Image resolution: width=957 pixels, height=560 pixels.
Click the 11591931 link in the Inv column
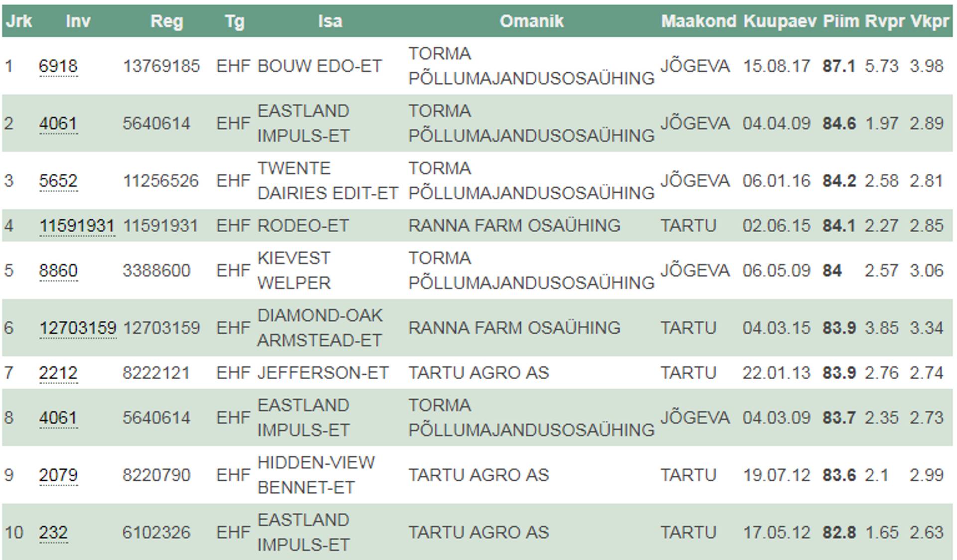click(x=77, y=226)
